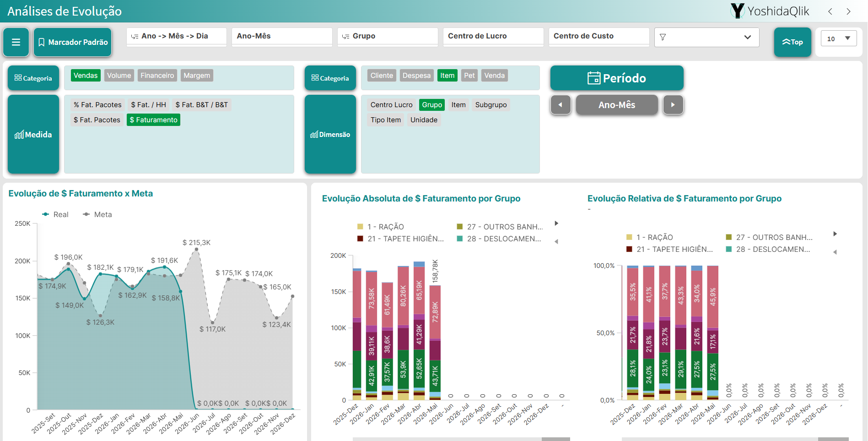868x441 pixels.
Task: Go to the previous sheet arrow
Action: point(830,11)
